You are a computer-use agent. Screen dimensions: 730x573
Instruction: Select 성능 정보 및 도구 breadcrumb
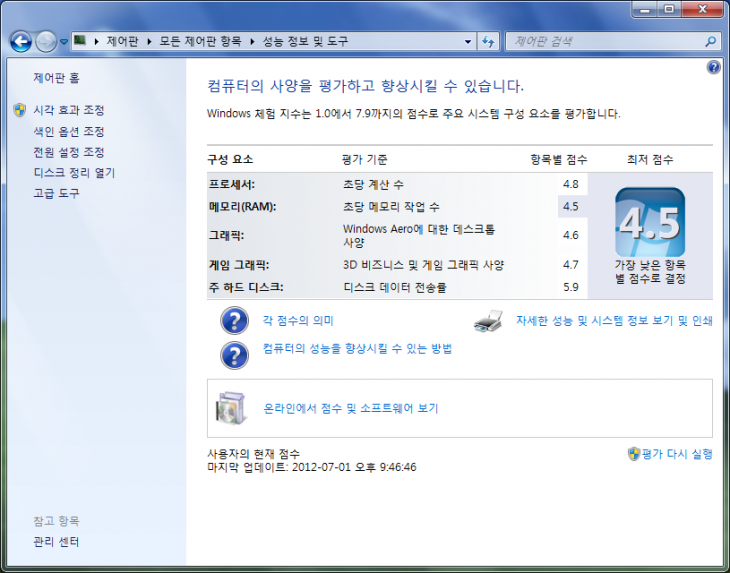[305, 41]
